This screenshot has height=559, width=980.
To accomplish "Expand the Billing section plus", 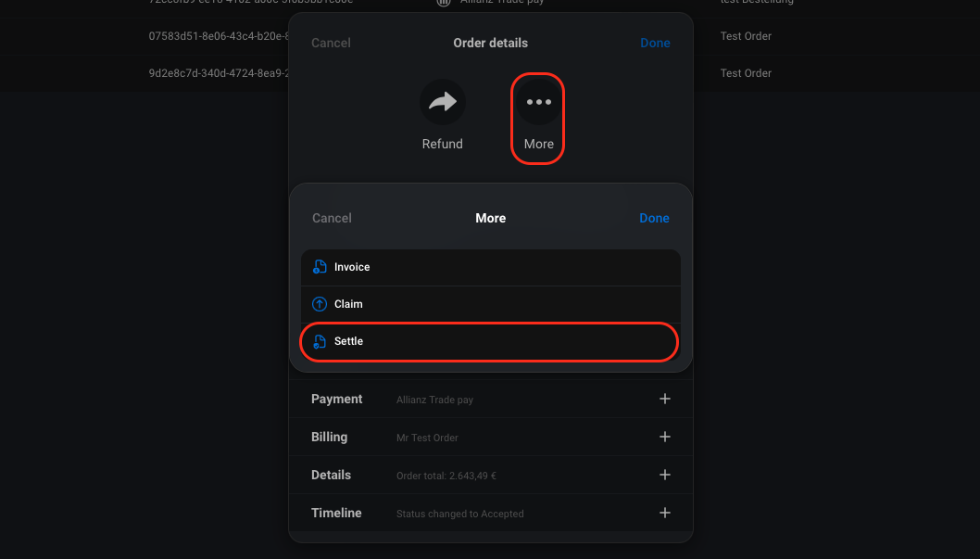I will (x=665, y=437).
